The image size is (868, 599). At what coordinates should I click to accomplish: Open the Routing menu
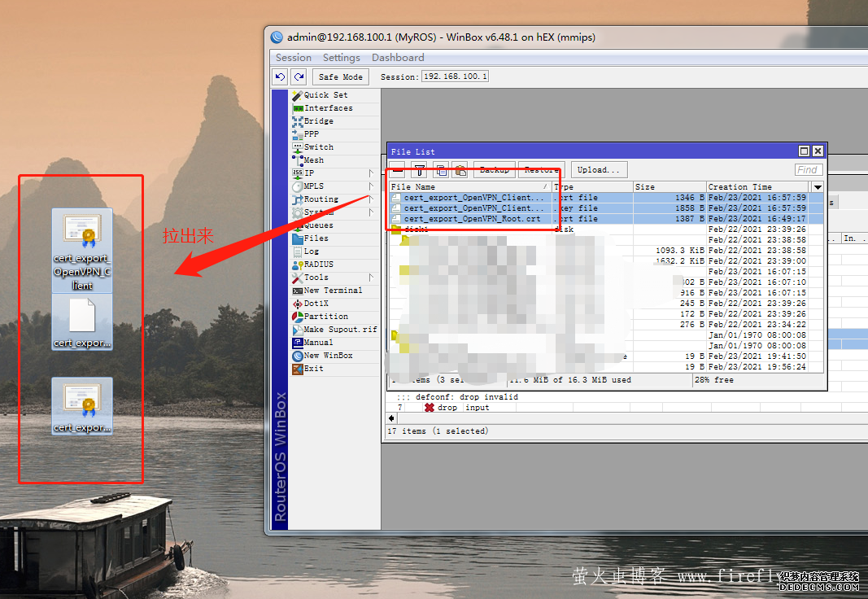tap(321, 199)
